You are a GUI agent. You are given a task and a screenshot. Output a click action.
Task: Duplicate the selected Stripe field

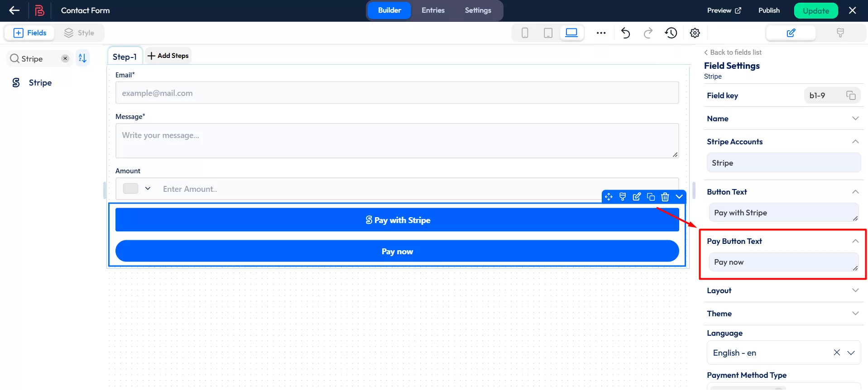(651, 197)
